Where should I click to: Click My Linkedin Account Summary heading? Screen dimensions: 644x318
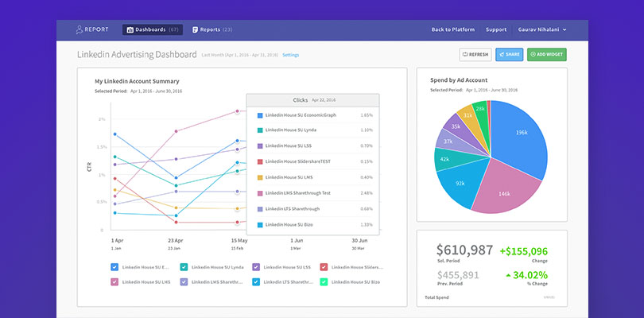(x=137, y=81)
